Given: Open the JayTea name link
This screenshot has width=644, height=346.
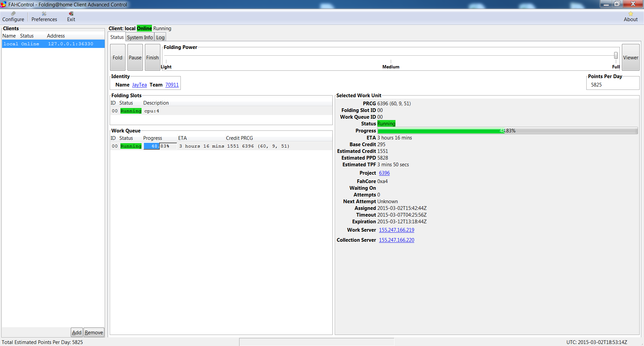Looking at the screenshot, I should (x=140, y=85).
